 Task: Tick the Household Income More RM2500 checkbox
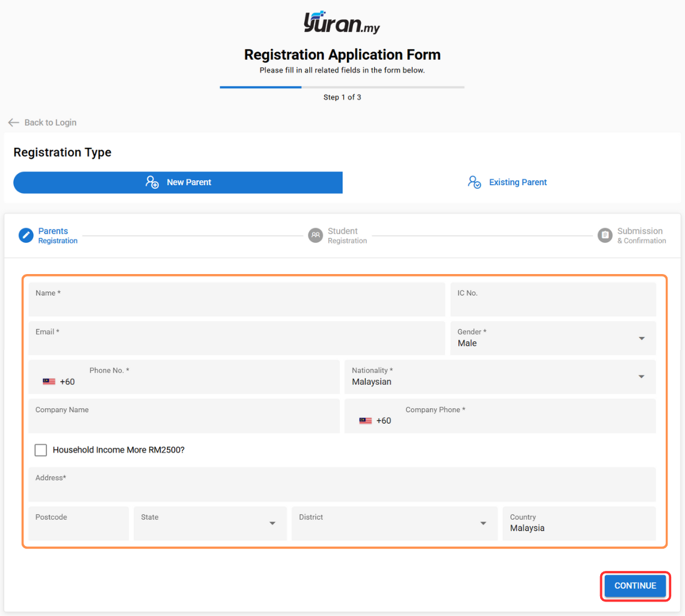(41, 450)
